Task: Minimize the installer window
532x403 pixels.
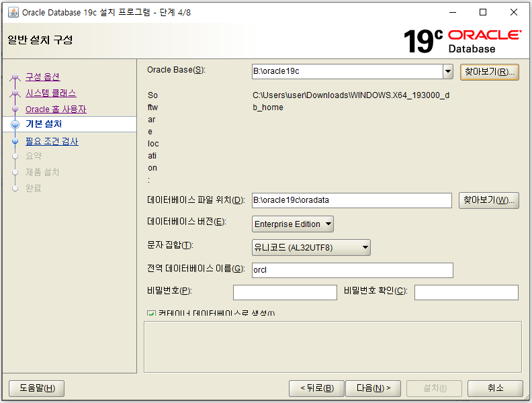Action: click(x=453, y=12)
